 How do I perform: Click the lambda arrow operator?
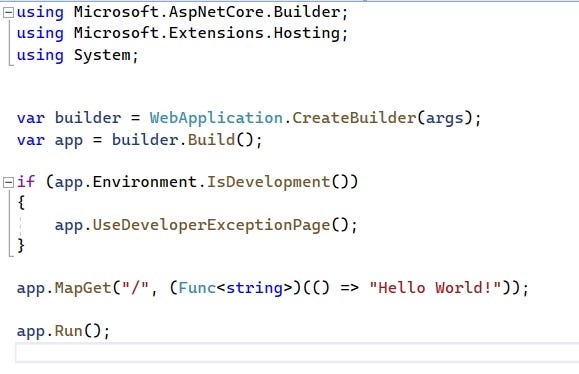click(349, 288)
